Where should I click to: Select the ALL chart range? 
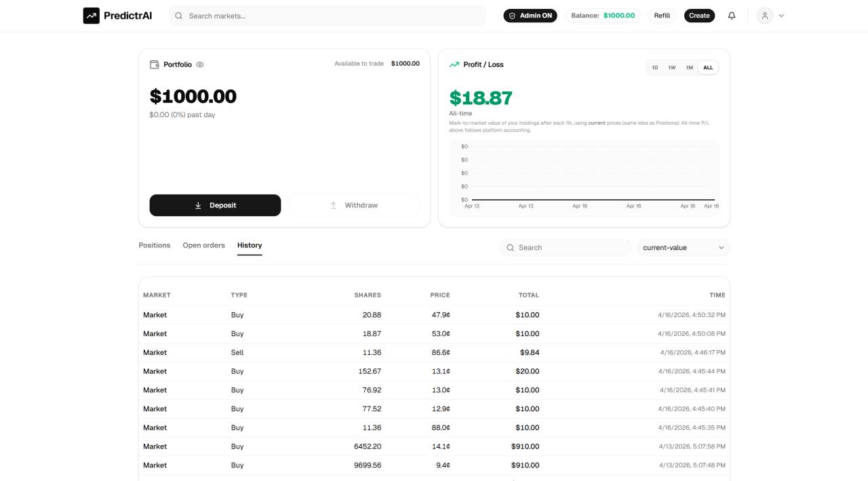[x=708, y=68]
